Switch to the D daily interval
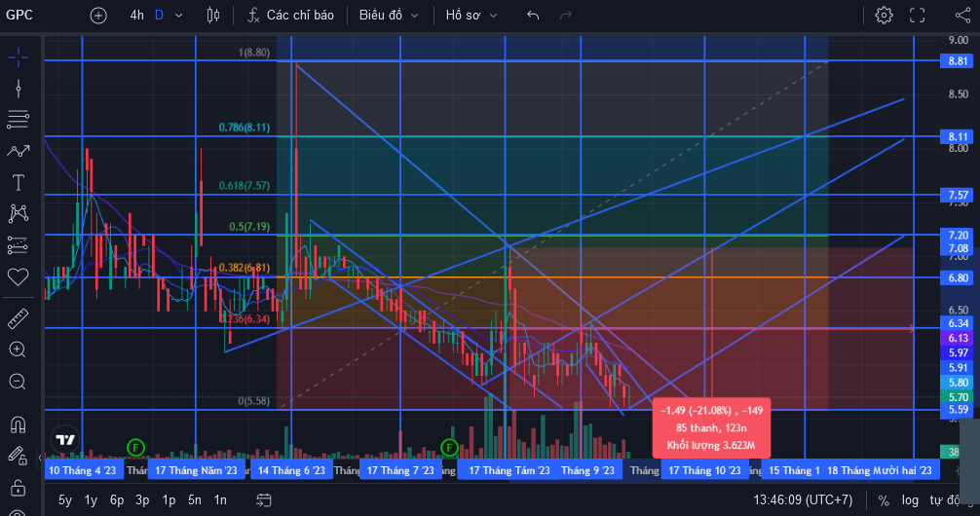The width and height of the screenshot is (980, 516). click(x=159, y=15)
